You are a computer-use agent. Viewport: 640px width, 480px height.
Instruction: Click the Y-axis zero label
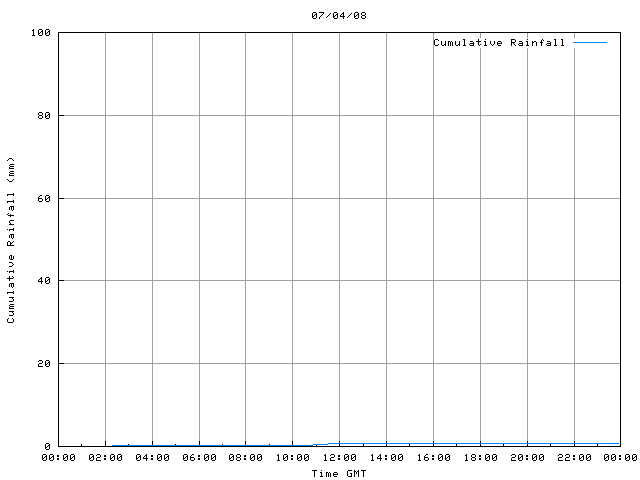click(47, 447)
